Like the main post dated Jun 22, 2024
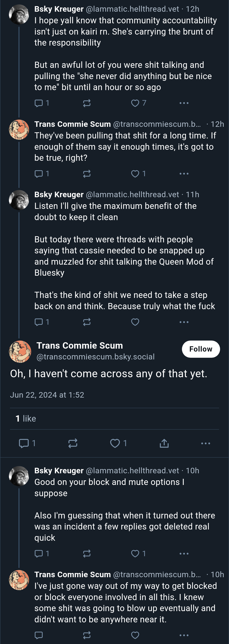Image resolution: width=229 pixels, height=644 pixels. (x=115, y=443)
